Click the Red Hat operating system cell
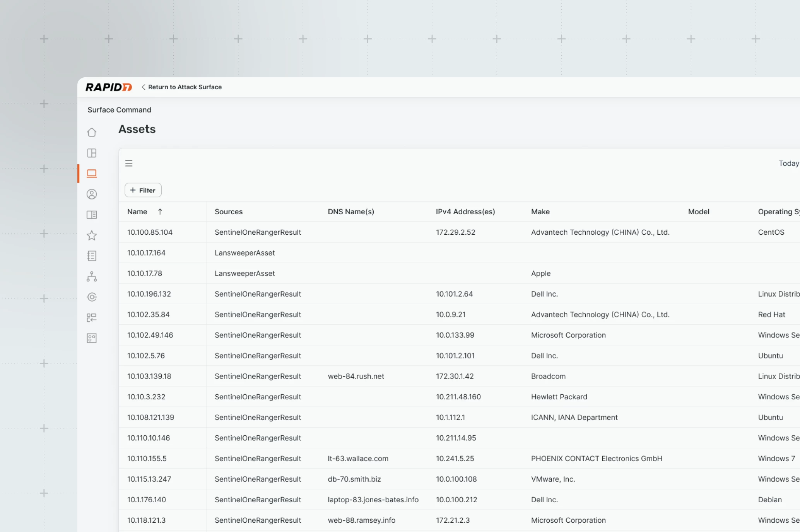Viewport: 800px width, 532px height. pos(771,314)
